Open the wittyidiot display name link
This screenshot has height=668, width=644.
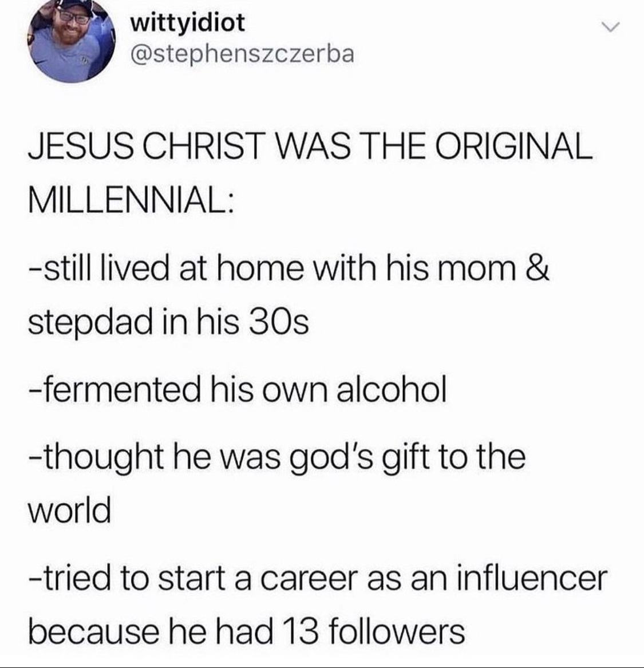tap(188, 23)
